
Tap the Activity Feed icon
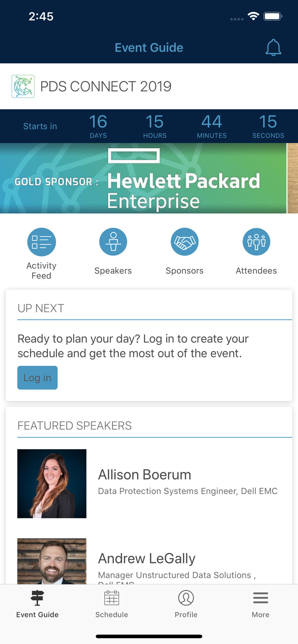click(x=42, y=242)
